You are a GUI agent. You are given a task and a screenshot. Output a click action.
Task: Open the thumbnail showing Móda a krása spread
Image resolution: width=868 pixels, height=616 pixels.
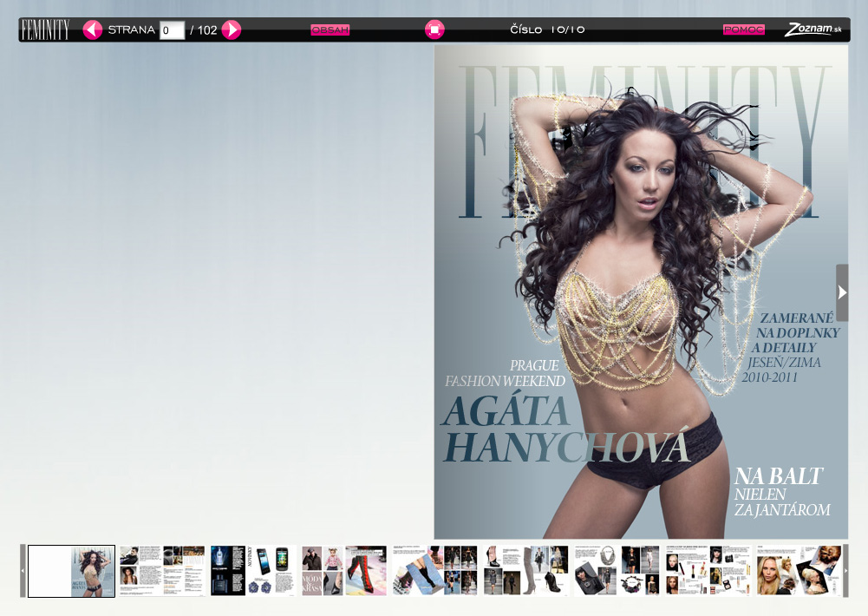coord(343,571)
